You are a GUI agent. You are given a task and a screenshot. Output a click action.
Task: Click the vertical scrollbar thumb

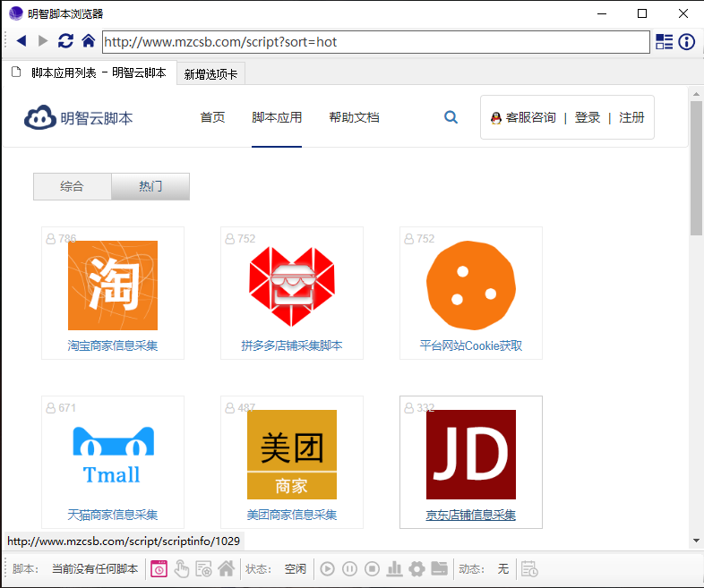pos(696,167)
